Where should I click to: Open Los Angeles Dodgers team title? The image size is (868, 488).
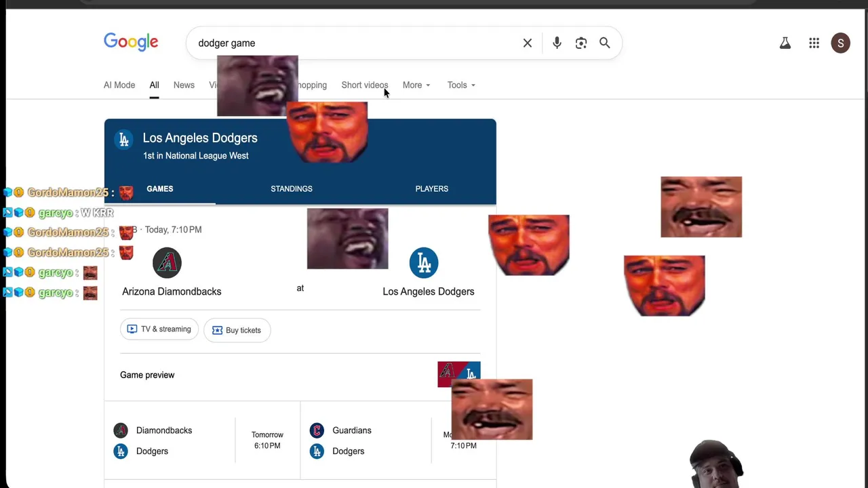tap(200, 138)
